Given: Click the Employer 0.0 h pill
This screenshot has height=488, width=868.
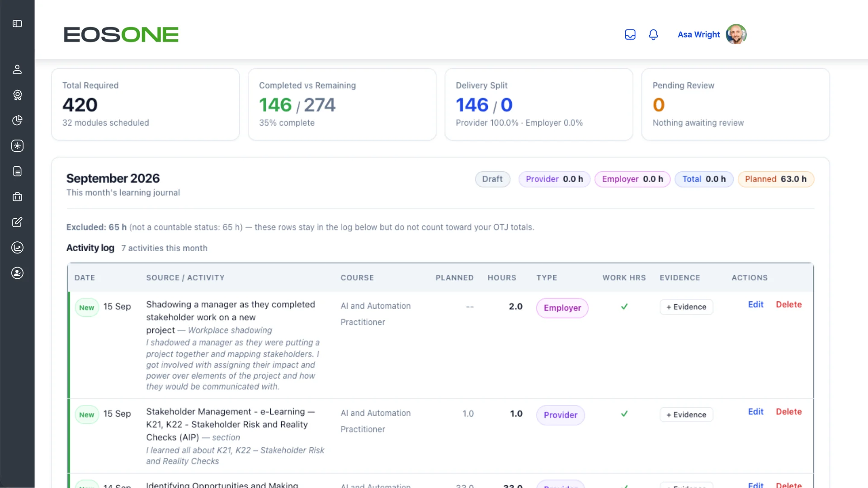Looking at the screenshot, I should point(632,179).
